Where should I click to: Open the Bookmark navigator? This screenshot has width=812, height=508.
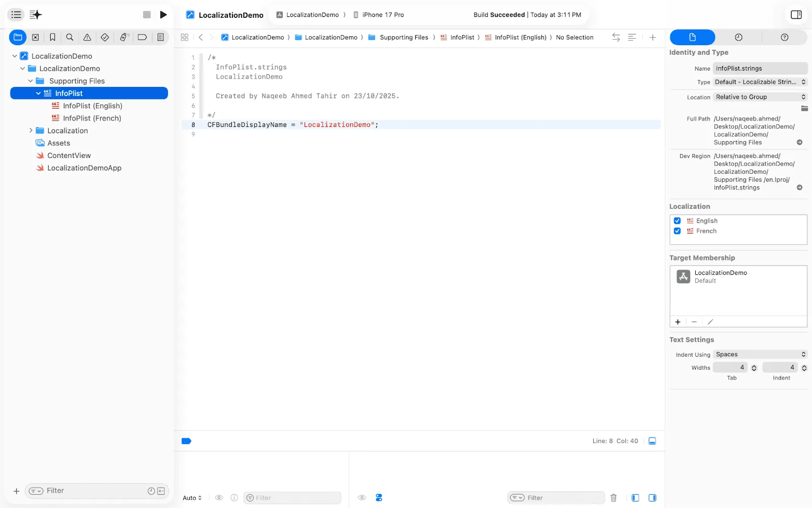tap(52, 37)
